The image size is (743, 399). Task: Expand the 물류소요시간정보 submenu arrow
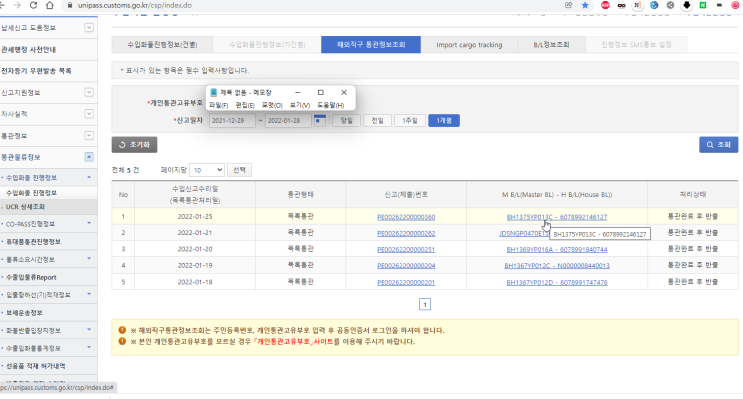(x=89, y=259)
